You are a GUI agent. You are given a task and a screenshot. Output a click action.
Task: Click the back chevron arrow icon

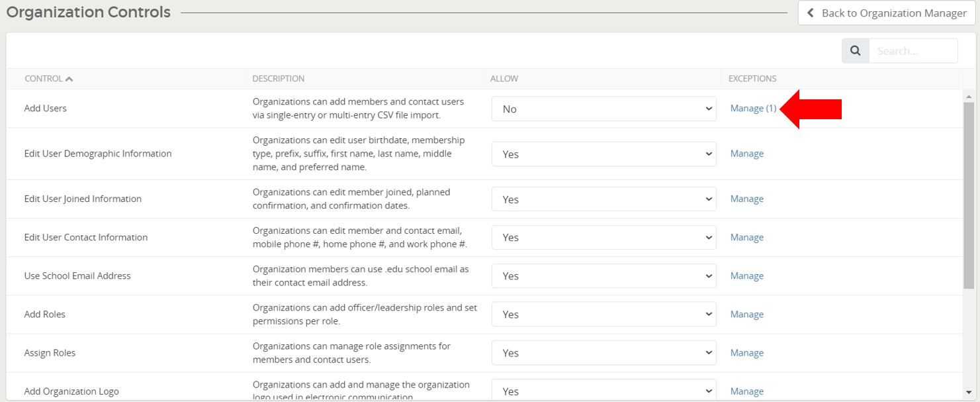point(812,13)
